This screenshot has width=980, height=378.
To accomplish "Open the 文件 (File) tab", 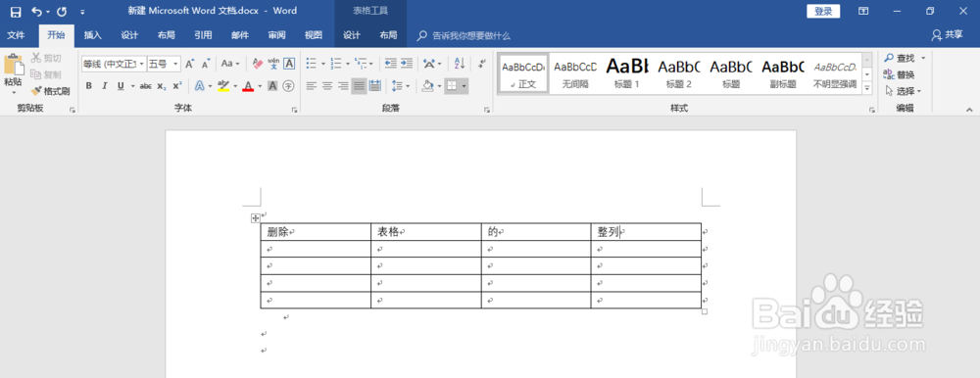I will pos(16,35).
